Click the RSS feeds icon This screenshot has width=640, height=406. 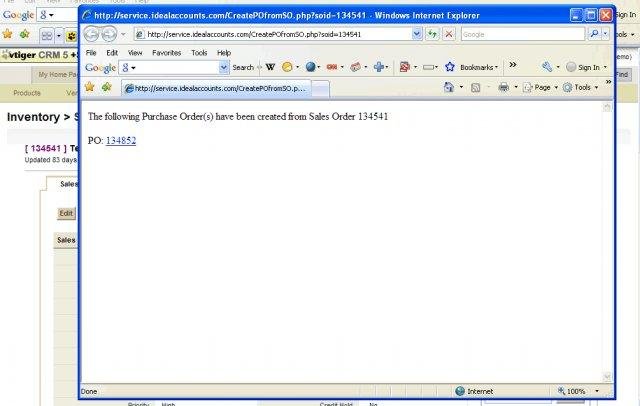(476, 87)
